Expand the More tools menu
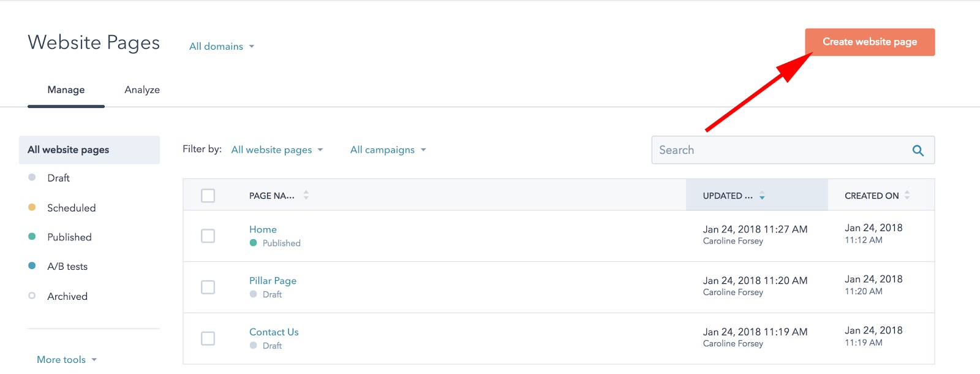 tap(67, 360)
